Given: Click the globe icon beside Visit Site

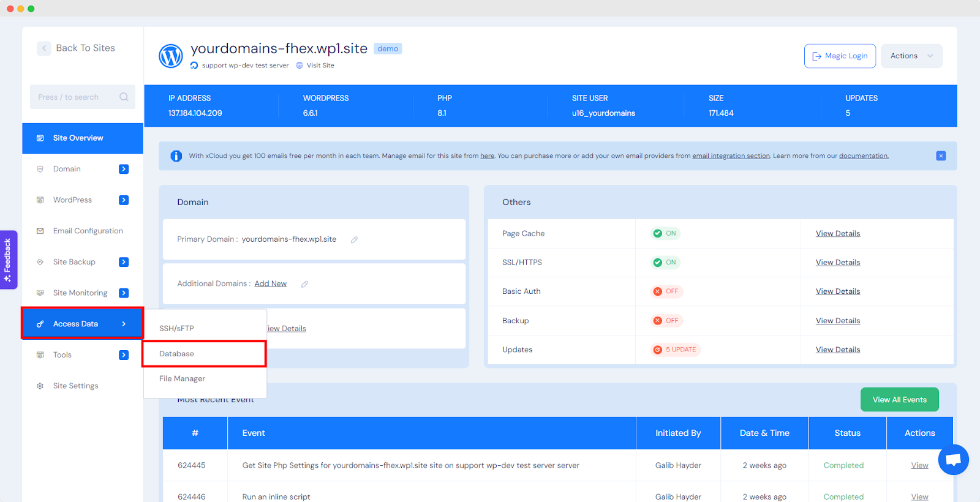Looking at the screenshot, I should point(300,66).
